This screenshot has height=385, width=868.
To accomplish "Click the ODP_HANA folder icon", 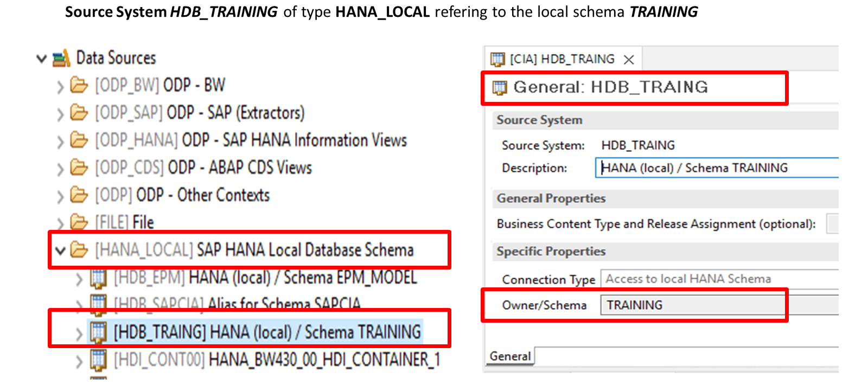I will [x=79, y=140].
